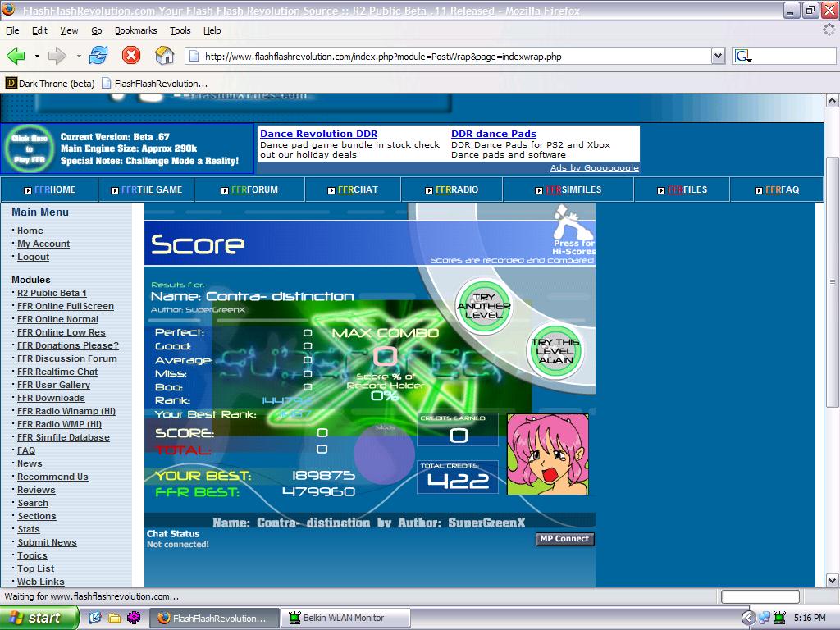Click the Forward arrow button
Image resolution: width=840 pixels, height=630 pixels.
57,56
